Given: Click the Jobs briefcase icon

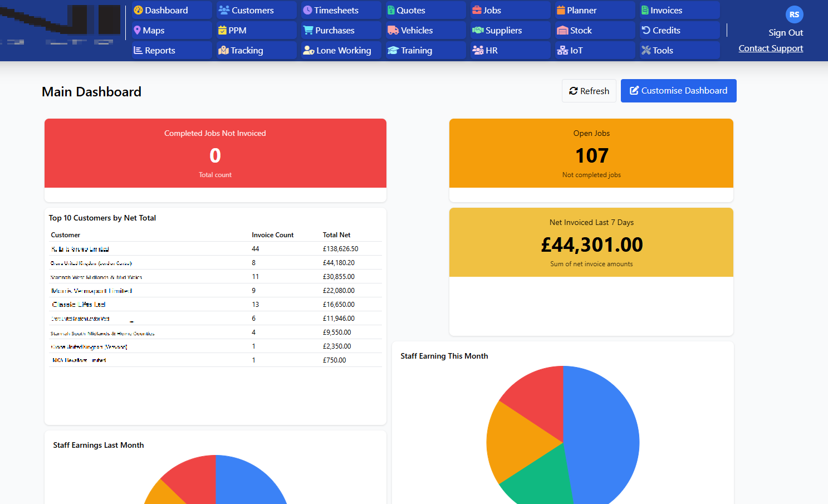Looking at the screenshot, I should click(x=477, y=10).
